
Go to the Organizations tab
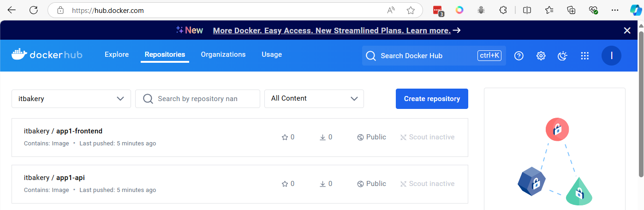(223, 54)
